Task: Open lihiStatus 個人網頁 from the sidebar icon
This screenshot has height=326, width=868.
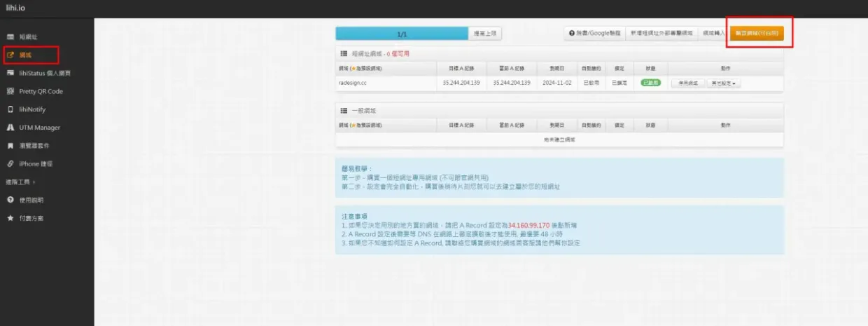Action: [10, 73]
